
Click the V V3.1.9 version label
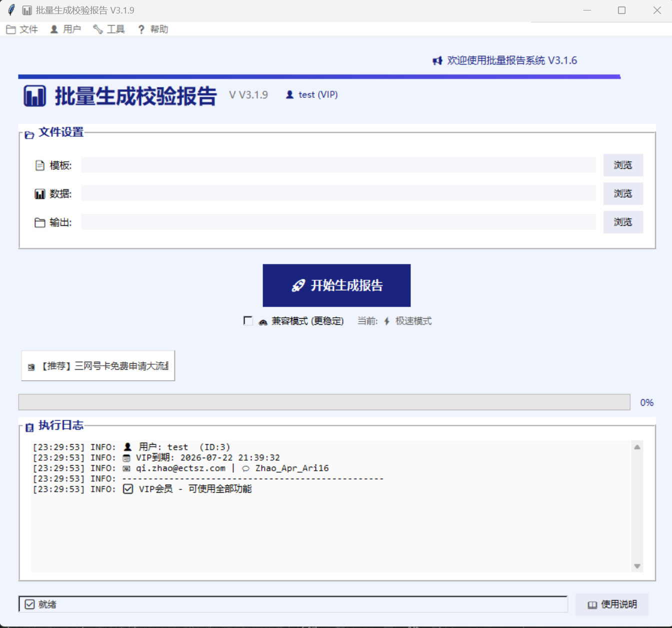[x=248, y=94]
